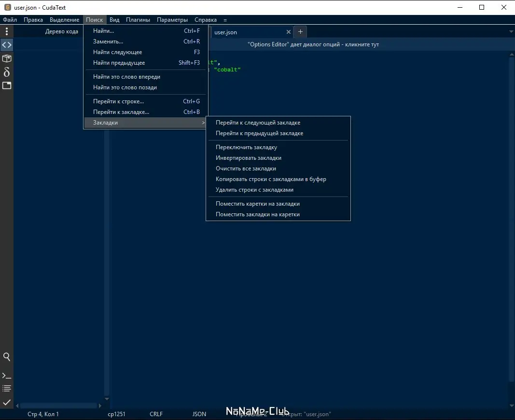
Task: Click the cp1251 encoding indicator
Action: 116,414
